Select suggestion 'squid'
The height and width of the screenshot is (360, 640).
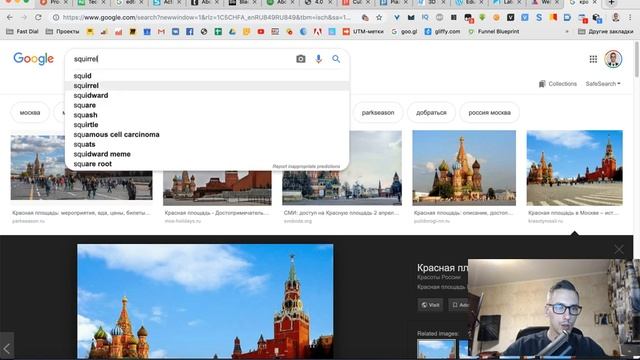coord(207,76)
